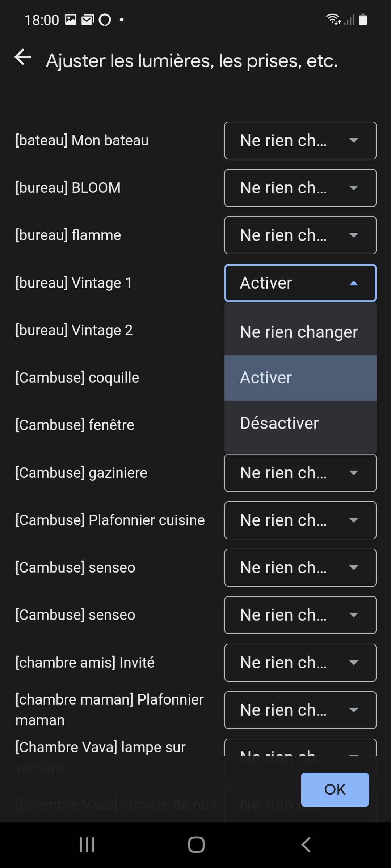Open dropdown for [bateau] Mon bateau
Screen dimensions: 391x868
coord(300,140)
